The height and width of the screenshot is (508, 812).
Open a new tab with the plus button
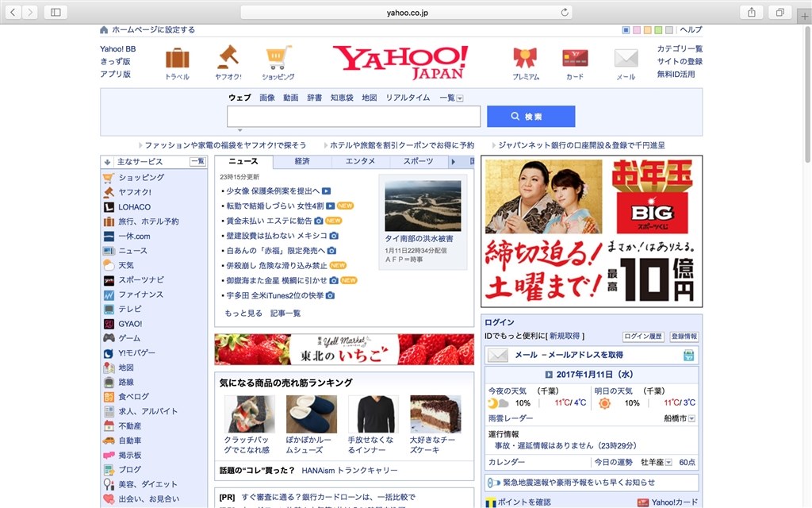point(804,17)
